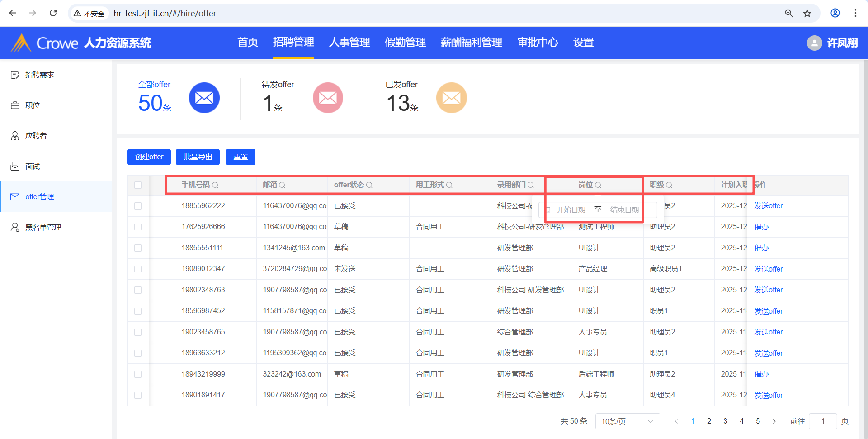Click search icon in 手机号码 column header
This screenshot has height=439, width=868.
click(215, 185)
